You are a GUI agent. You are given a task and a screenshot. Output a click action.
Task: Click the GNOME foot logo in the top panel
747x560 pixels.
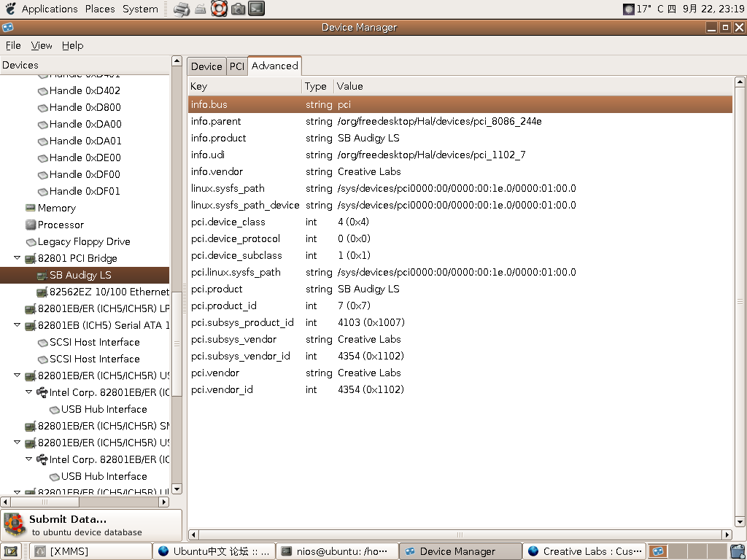point(10,9)
